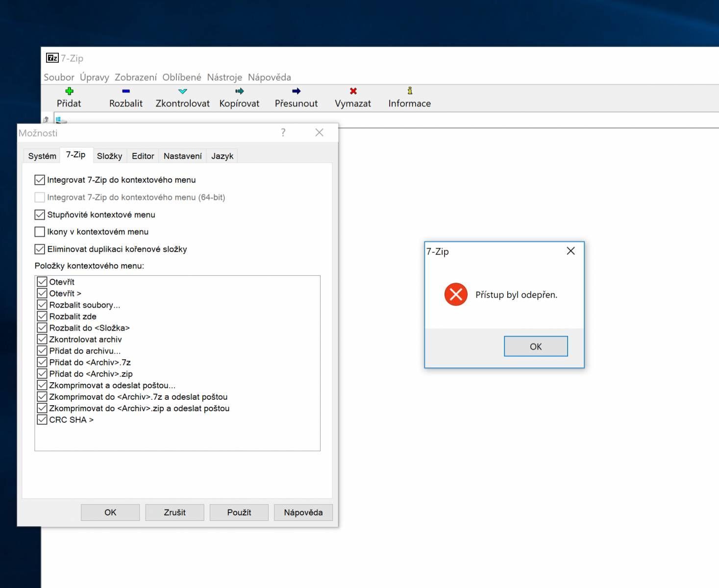Click the Přesunout arrow icon
Viewport: 719px width, 588px height.
296,91
